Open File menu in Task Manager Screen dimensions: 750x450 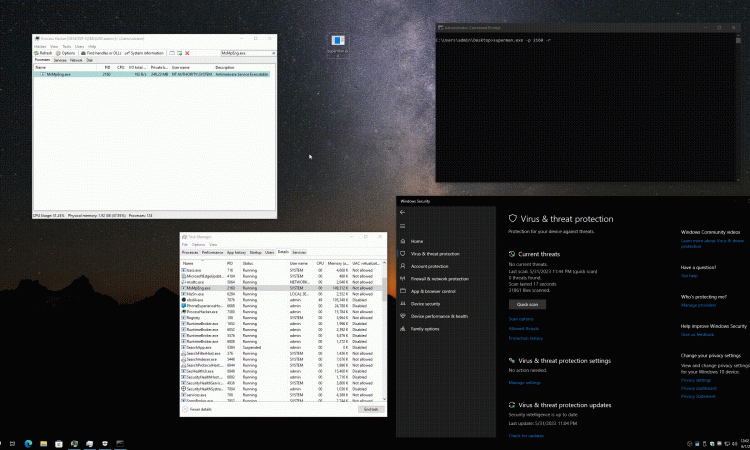click(x=185, y=244)
